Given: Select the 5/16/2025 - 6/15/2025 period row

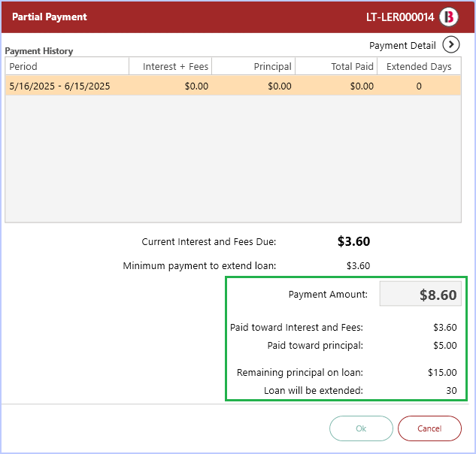Looking at the screenshot, I should coord(233,86).
